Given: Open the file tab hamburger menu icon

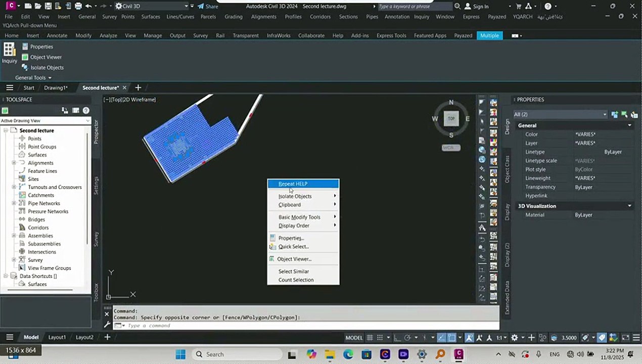Looking at the screenshot, I should click(x=10, y=87).
